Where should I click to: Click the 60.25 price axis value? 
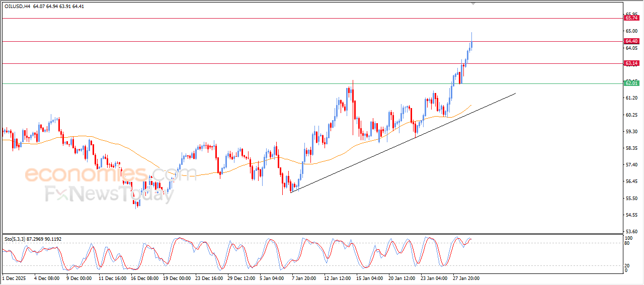coord(632,115)
